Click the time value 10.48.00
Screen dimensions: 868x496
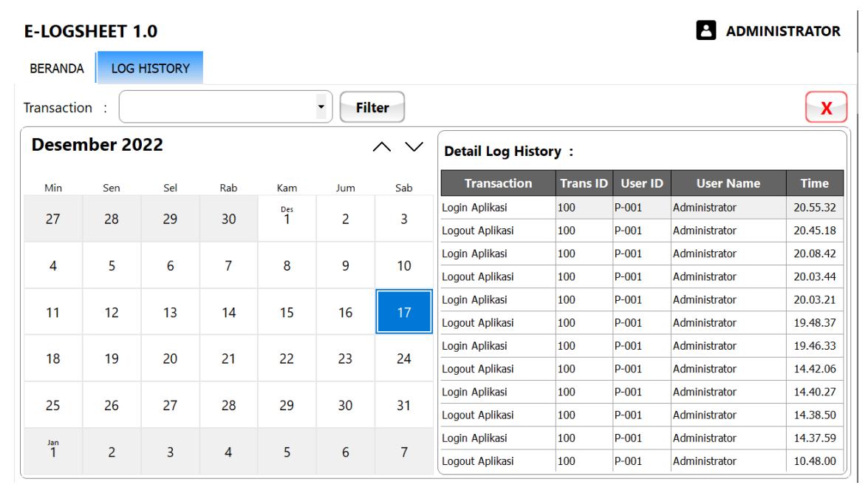(x=814, y=461)
